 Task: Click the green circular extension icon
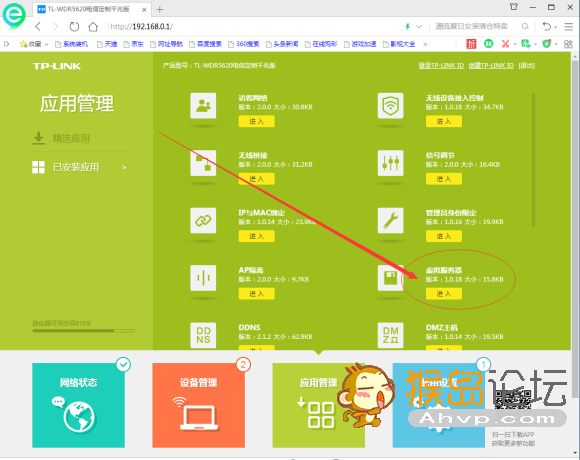click(489, 44)
